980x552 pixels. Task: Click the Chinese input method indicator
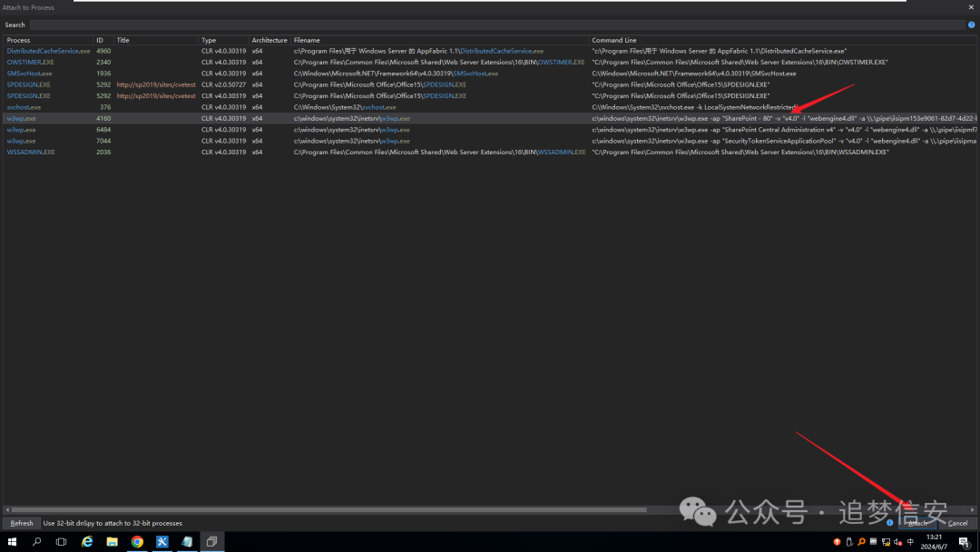click(x=911, y=542)
